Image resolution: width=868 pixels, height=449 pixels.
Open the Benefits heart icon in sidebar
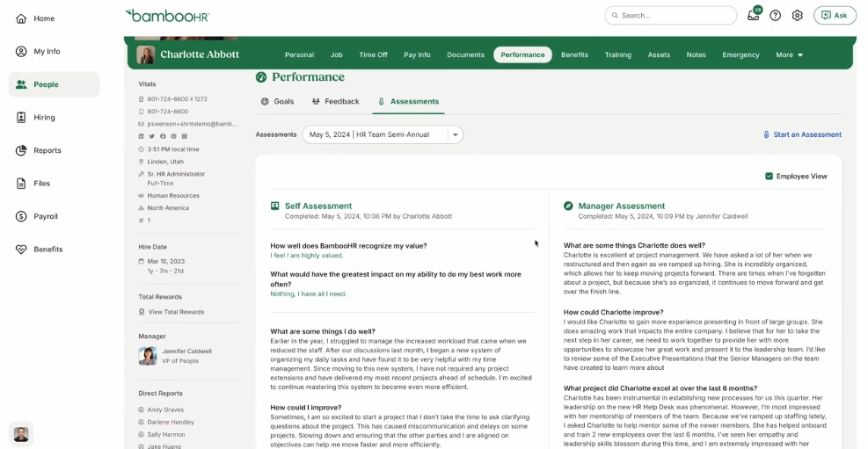tap(21, 250)
